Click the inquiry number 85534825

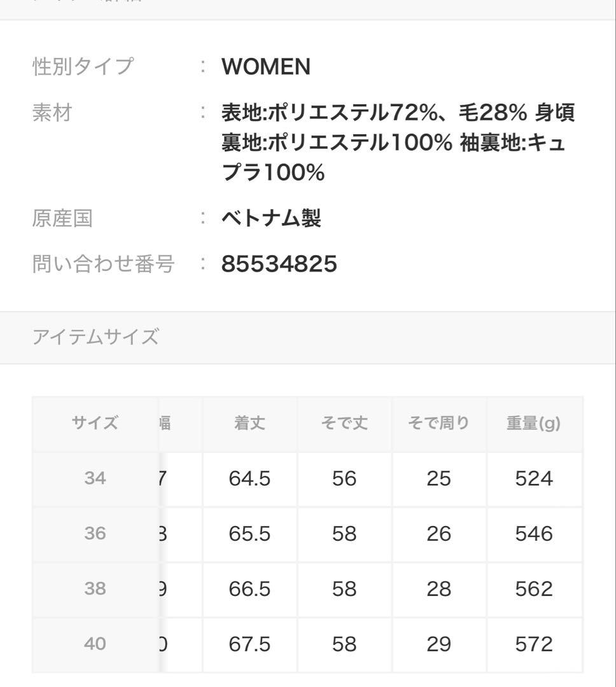pyautogui.click(x=279, y=263)
